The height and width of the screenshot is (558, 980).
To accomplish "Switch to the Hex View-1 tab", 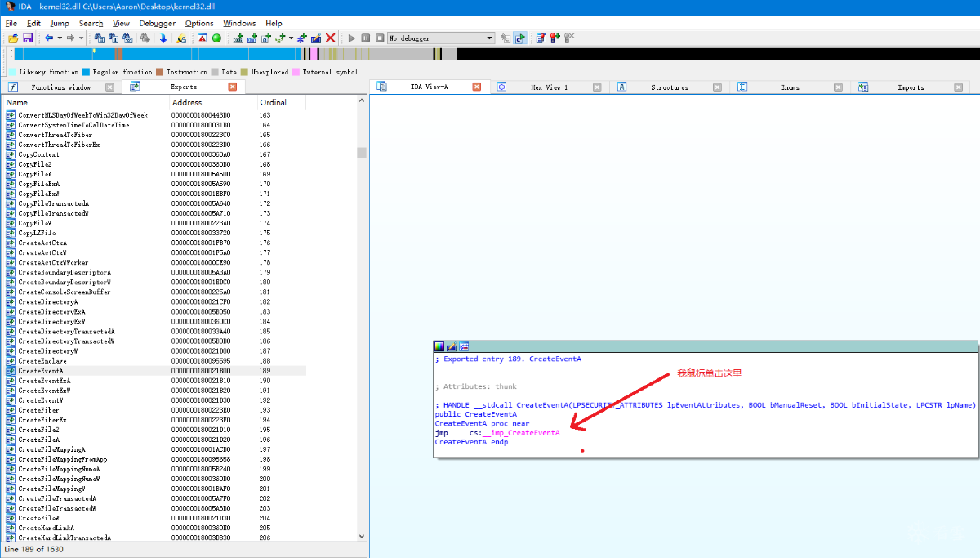I will (549, 87).
